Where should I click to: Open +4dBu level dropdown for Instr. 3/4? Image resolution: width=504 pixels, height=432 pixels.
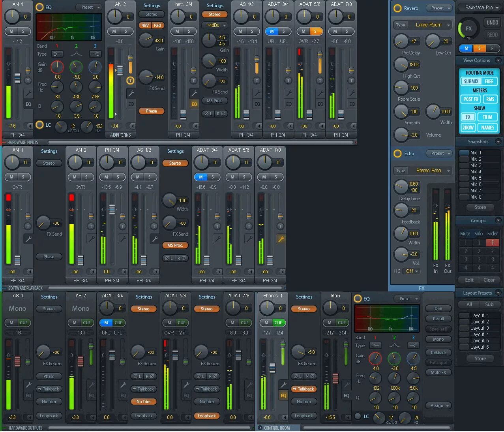214,25
